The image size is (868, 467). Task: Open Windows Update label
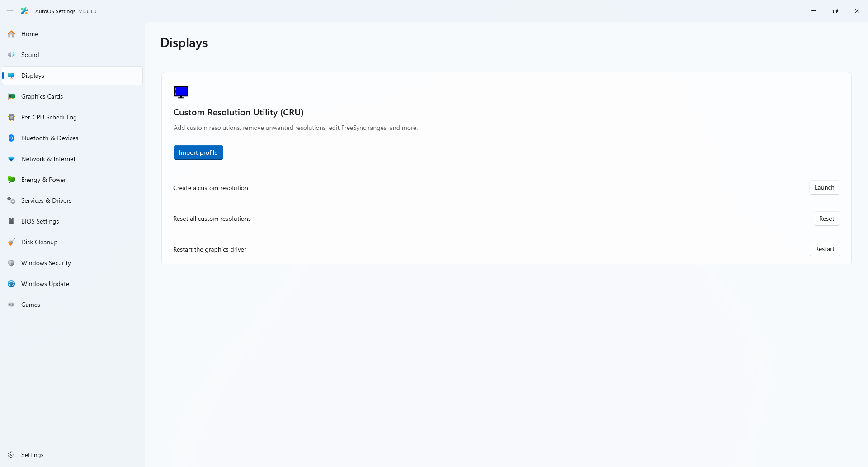tap(45, 284)
